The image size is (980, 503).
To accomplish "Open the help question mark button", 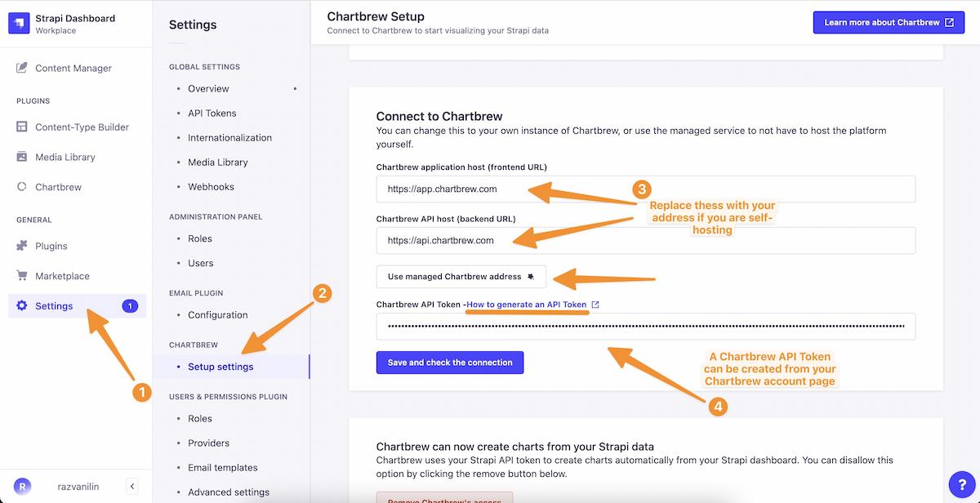I will pos(961,483).
